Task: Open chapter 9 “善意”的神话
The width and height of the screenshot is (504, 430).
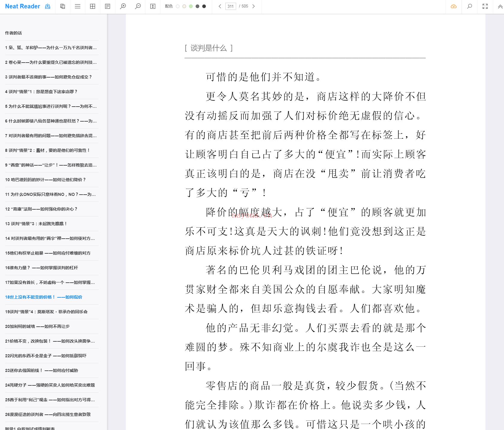Action: point(51,165)
